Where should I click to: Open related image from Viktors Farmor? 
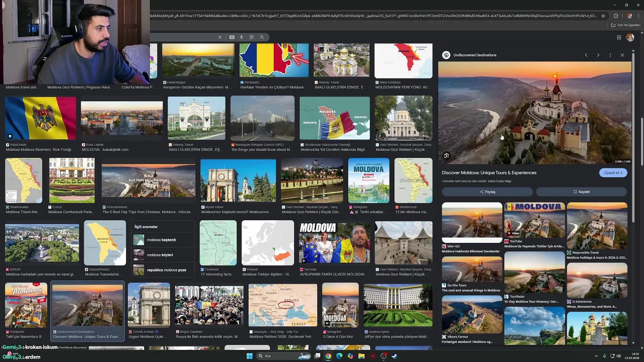point(472,314)
